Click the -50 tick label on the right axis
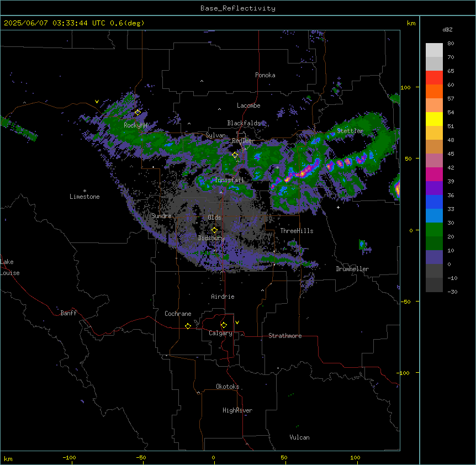 405,302
